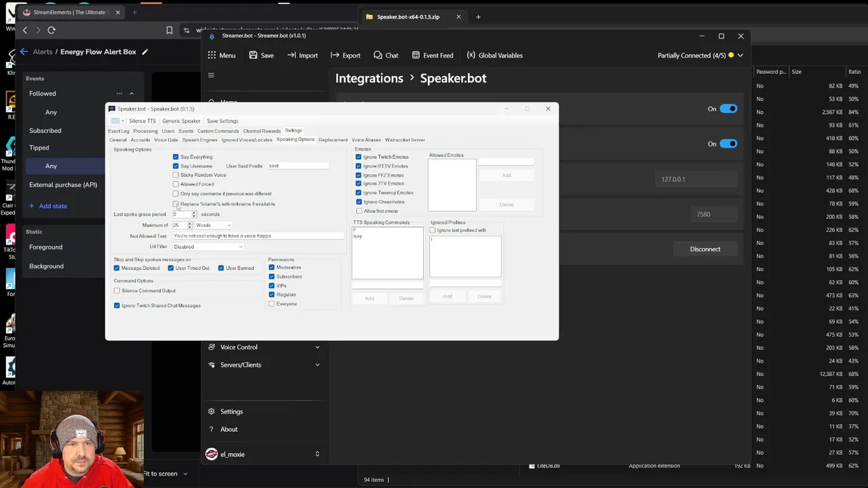868x488 pixels.
Task: Switch to the Custom Commands tab
Action: click(x=218, y=131)
